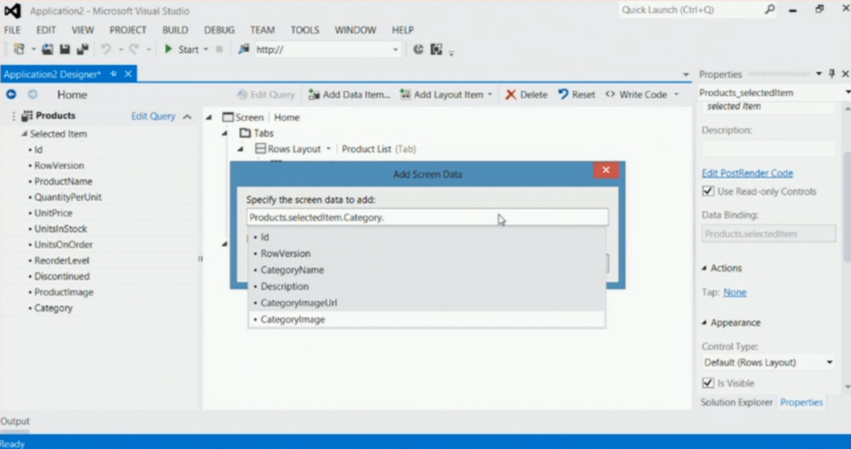Close the Properties panel
The height and width of the screenshot is (449, 851).
(x=845, y=74)
